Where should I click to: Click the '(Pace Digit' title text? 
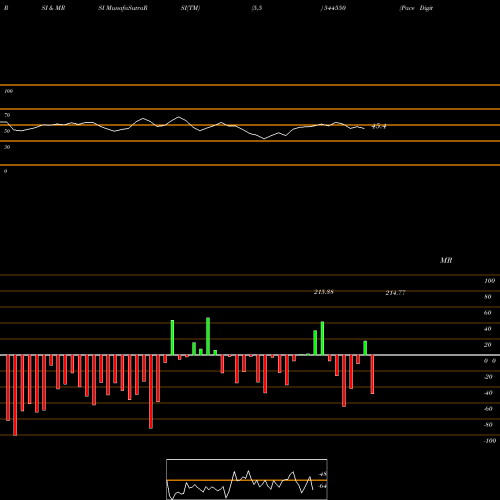(x=416, y=8)
